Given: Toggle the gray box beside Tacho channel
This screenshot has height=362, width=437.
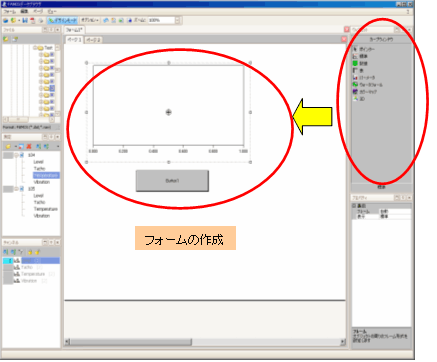Looking at the screenshot, I should coord(8,267).
